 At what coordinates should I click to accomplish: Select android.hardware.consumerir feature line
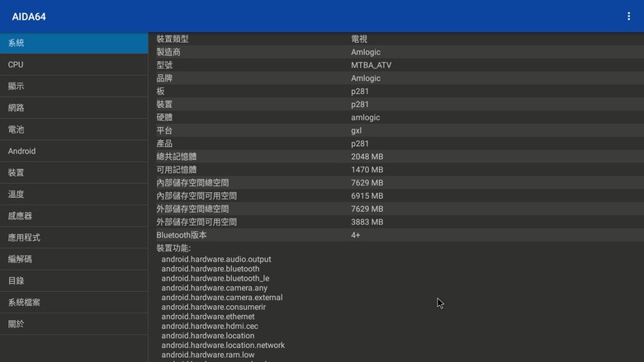[x=214, y=307]
